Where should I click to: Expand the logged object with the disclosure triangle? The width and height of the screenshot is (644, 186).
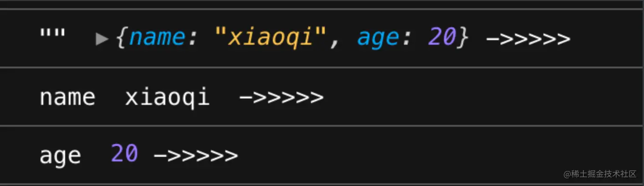[102, 39]
